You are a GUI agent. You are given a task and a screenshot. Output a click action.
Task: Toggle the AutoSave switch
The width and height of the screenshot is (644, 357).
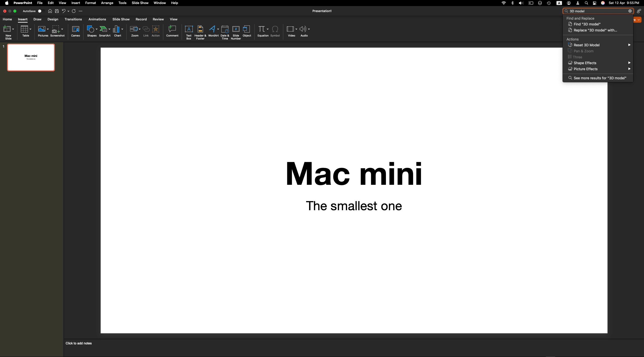[41, 11]
